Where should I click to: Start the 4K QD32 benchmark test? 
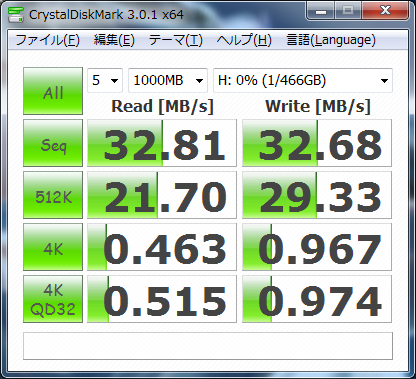tap(53, 299)
